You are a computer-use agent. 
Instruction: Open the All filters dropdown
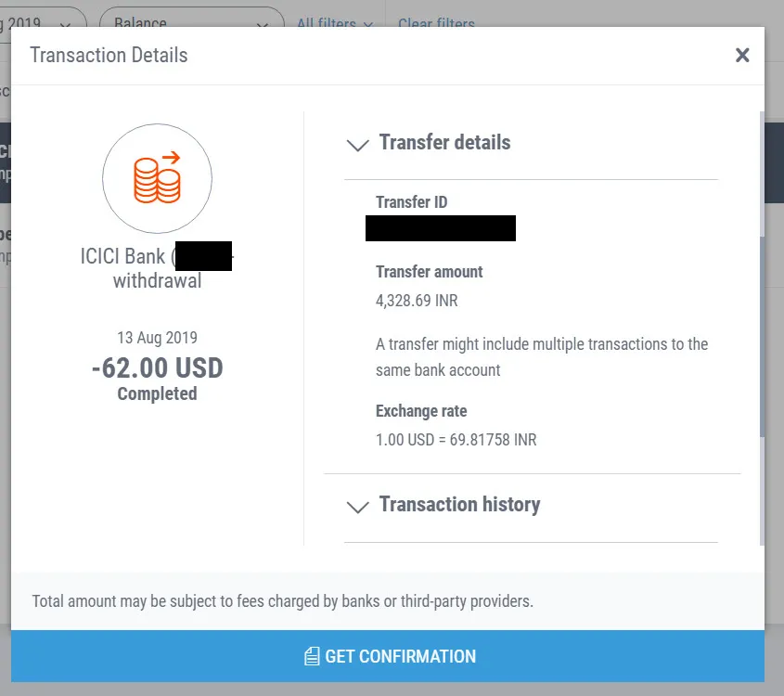335,22
